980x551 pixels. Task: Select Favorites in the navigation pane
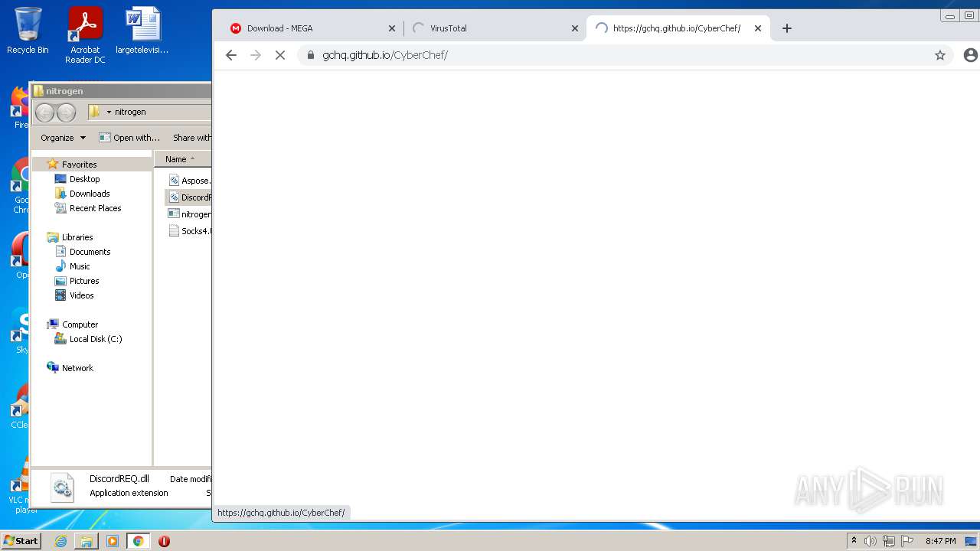[79, 165]
